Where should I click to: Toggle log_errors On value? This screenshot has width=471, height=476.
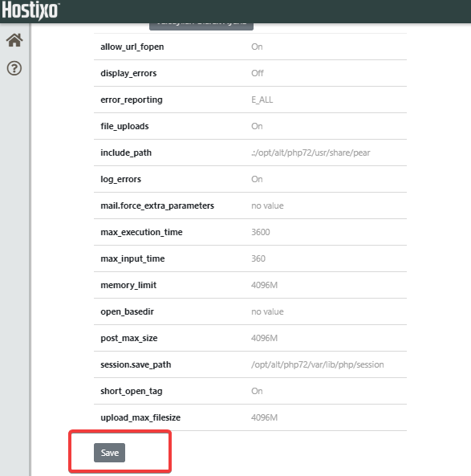click(x=257, y=179)
